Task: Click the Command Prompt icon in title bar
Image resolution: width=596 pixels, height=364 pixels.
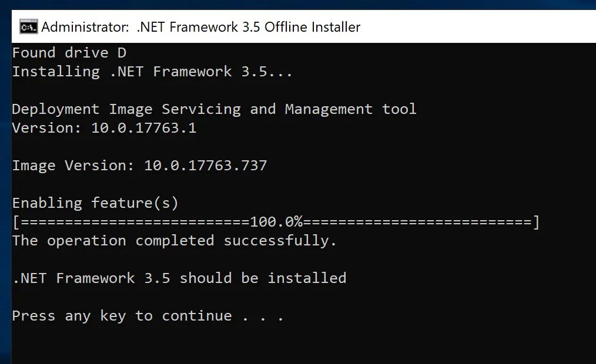Action: click(x=28, y=27)
